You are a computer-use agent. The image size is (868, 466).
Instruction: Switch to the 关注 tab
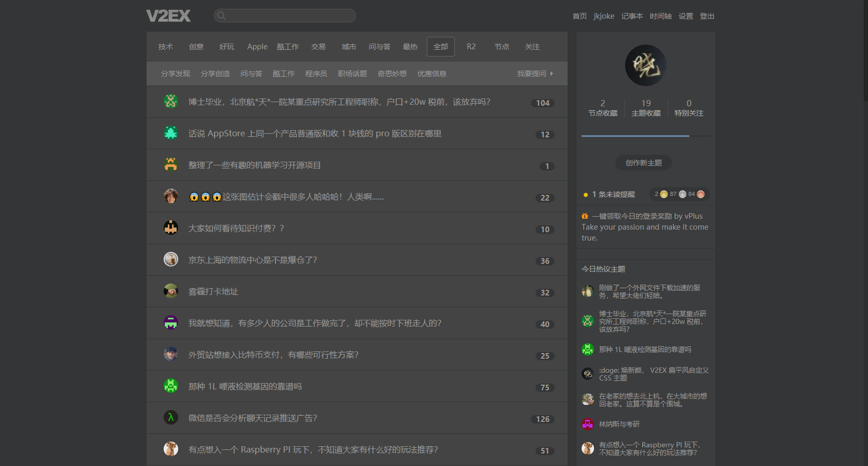[x=532, y=47]
